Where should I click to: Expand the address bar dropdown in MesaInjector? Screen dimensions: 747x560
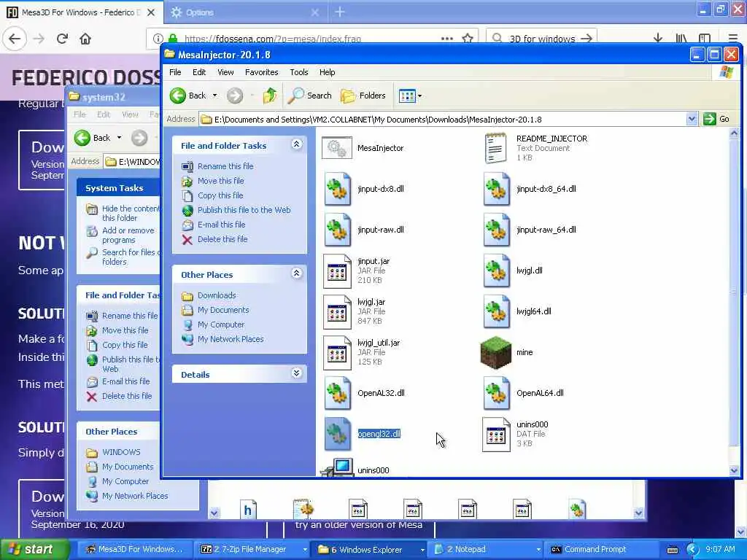point(692,119)
